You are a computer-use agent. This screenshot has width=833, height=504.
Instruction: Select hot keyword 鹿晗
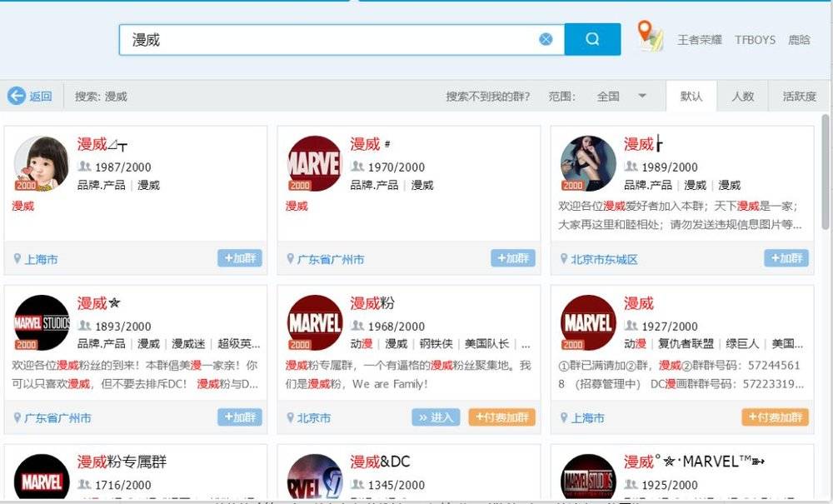coord(799,40)
